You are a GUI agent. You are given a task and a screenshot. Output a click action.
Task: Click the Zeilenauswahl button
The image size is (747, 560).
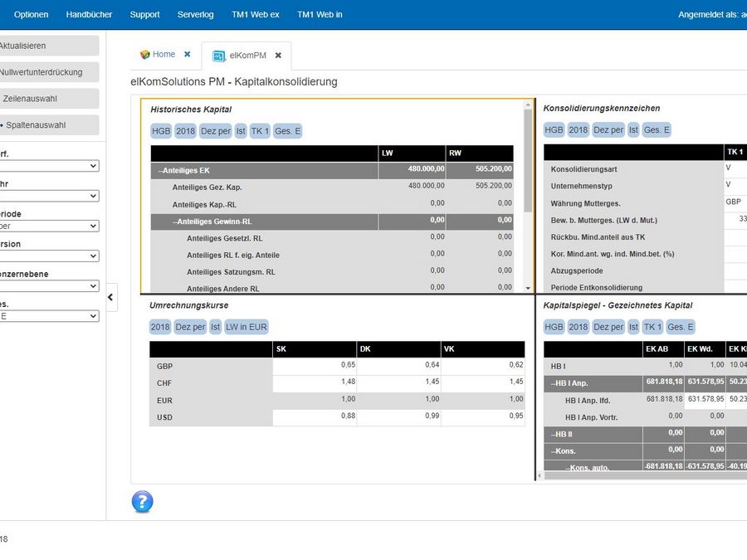coord(49,99)
